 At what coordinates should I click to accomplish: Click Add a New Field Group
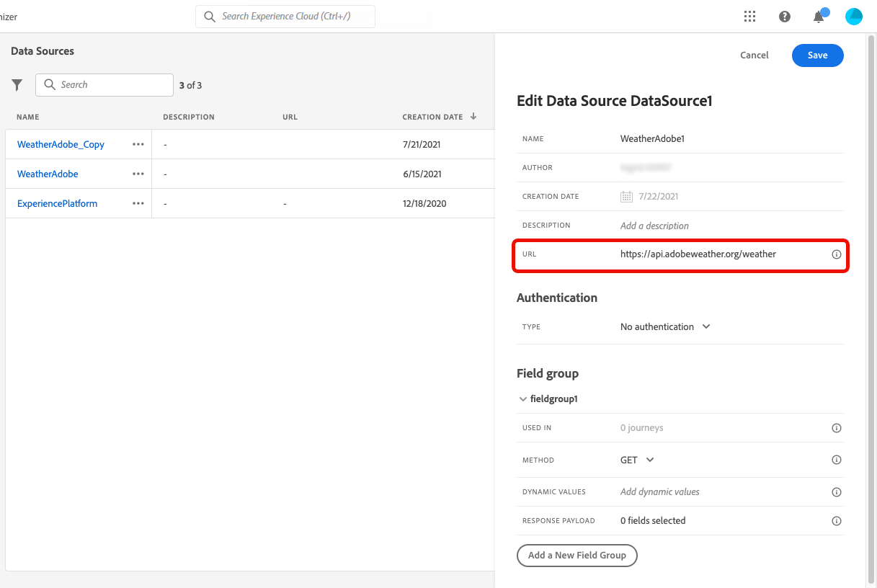click(576, 556)
